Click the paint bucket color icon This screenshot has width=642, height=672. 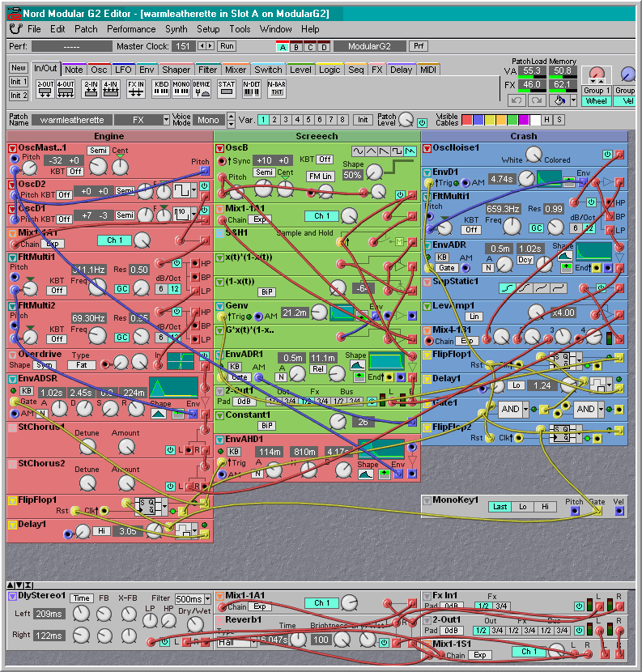click(x=559, y=100)
